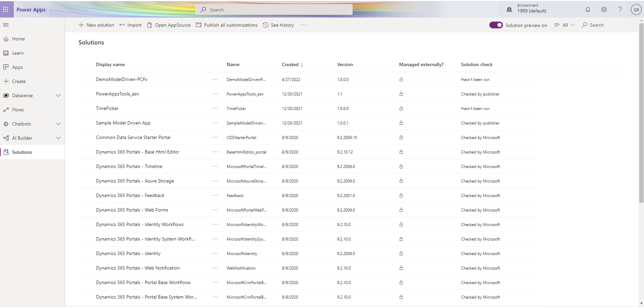Select the Flows icon in the sidebar
The height and width of the screenshot is (308, 644).
[6, 109]
